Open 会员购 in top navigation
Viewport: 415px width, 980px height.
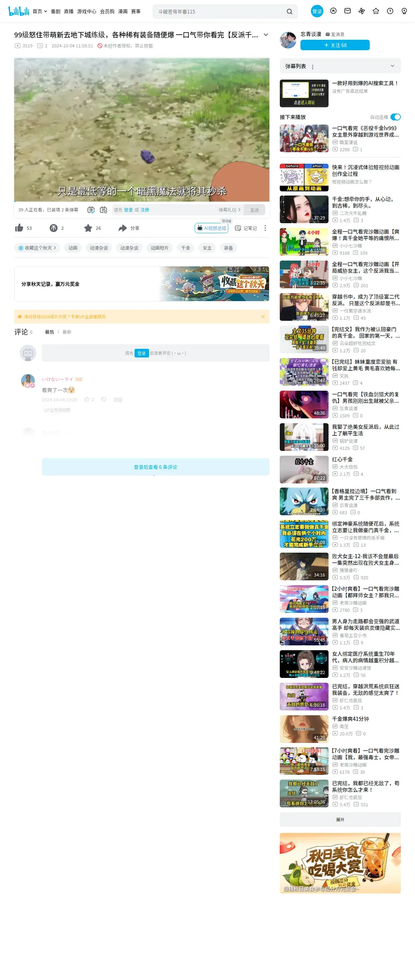[107, 11]
